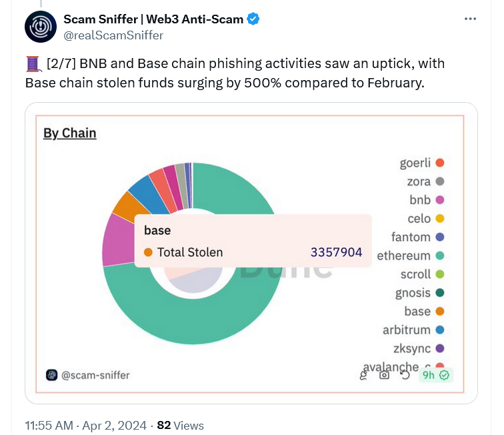
Task: Click the Scam Sniffer profile avatar
Action: (x=41, y=27)
